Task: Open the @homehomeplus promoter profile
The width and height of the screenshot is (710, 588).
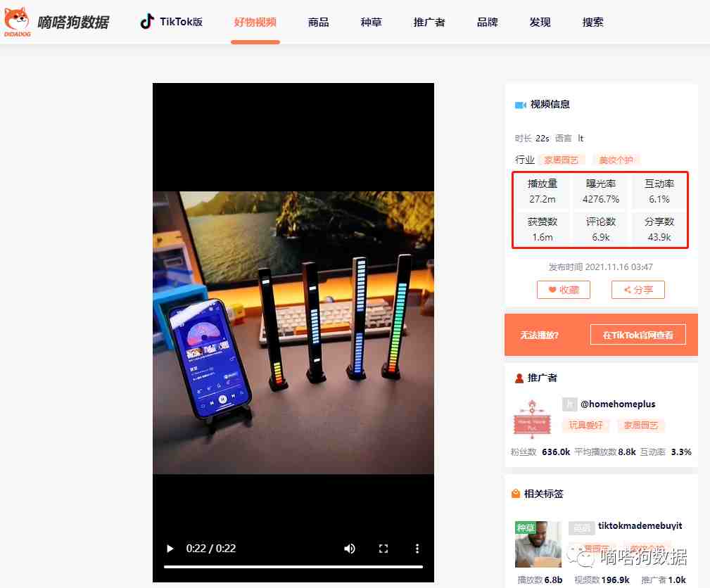Action: click(x=617, y=404)
